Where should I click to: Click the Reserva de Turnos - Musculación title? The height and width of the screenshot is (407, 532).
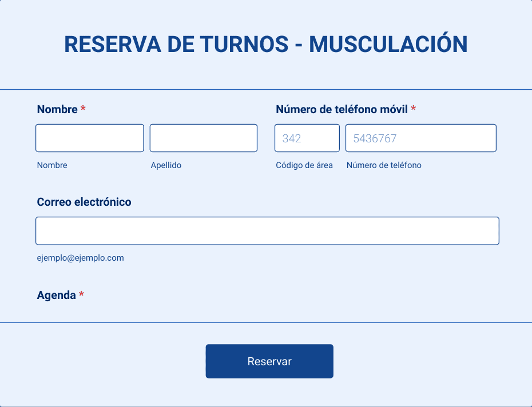click(265, 44)
